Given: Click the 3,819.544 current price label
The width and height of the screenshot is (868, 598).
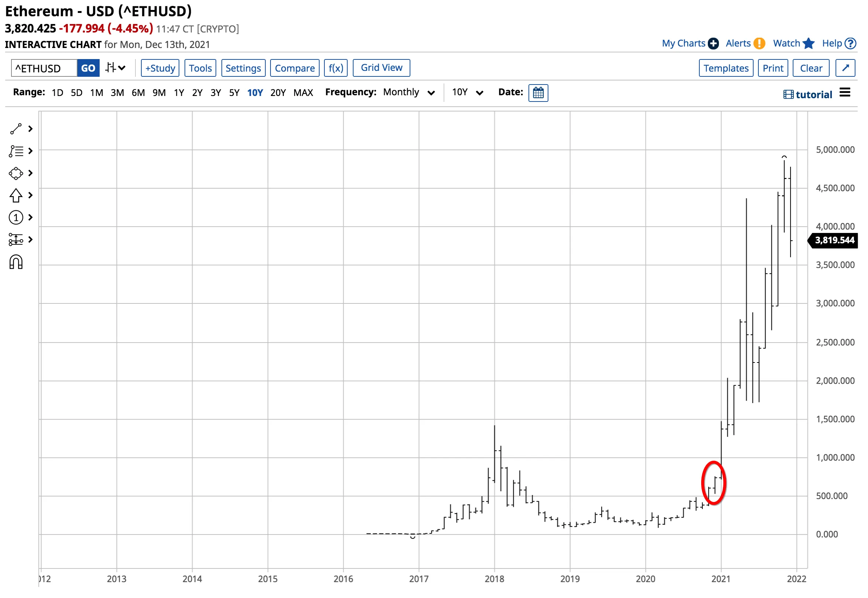Looking at the screenshot, I should tap(833, 240).
